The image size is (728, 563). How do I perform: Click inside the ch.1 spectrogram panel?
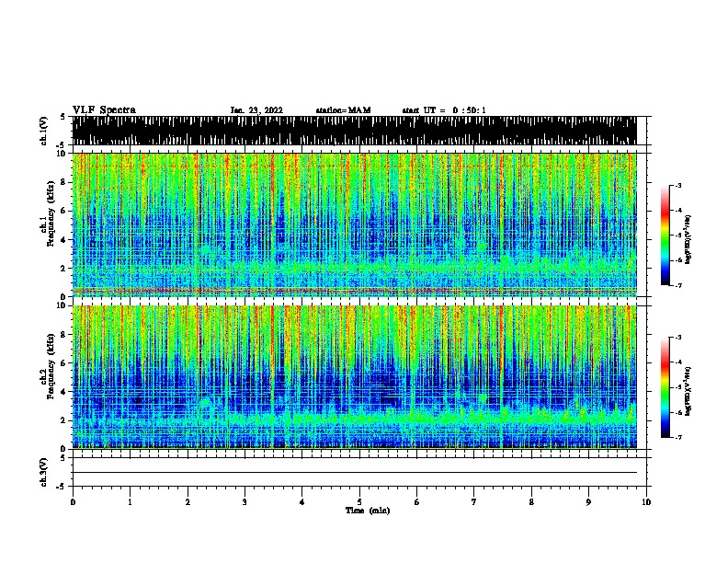(x=354, y=224)
